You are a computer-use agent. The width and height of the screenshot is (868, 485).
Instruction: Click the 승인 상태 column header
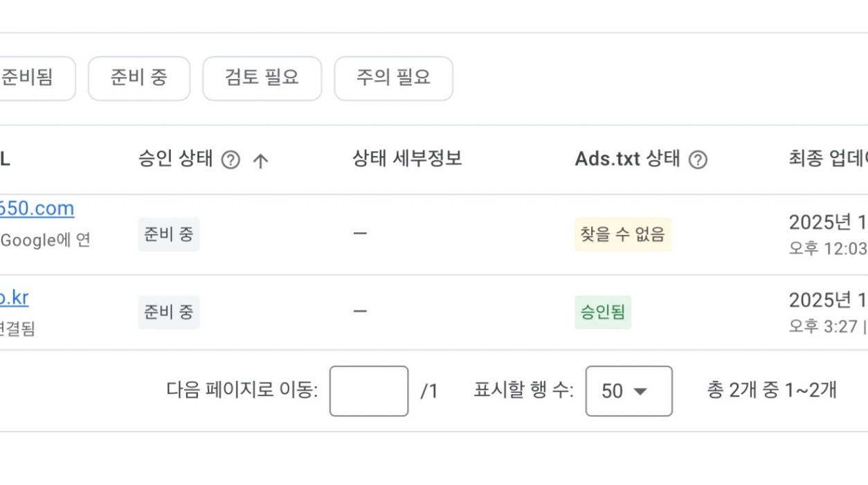click(x=176, y=159)
